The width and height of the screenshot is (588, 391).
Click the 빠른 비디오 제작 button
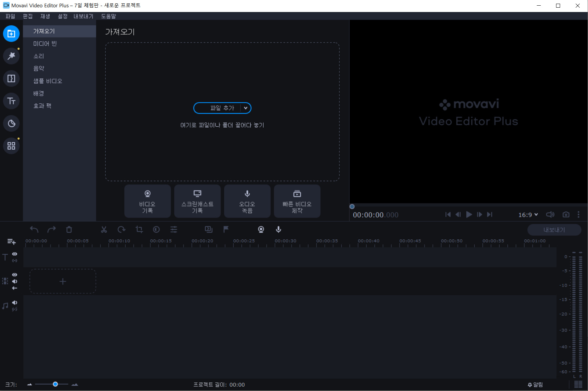pos(297,201)
